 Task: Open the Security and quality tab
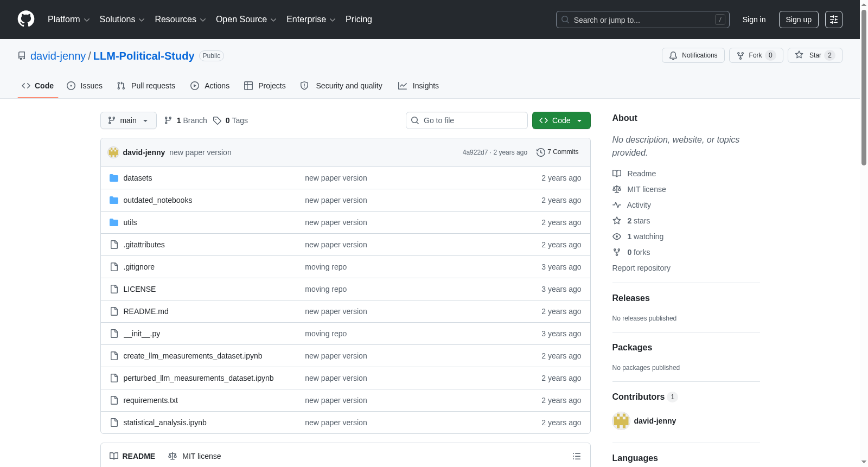point(341,86)
